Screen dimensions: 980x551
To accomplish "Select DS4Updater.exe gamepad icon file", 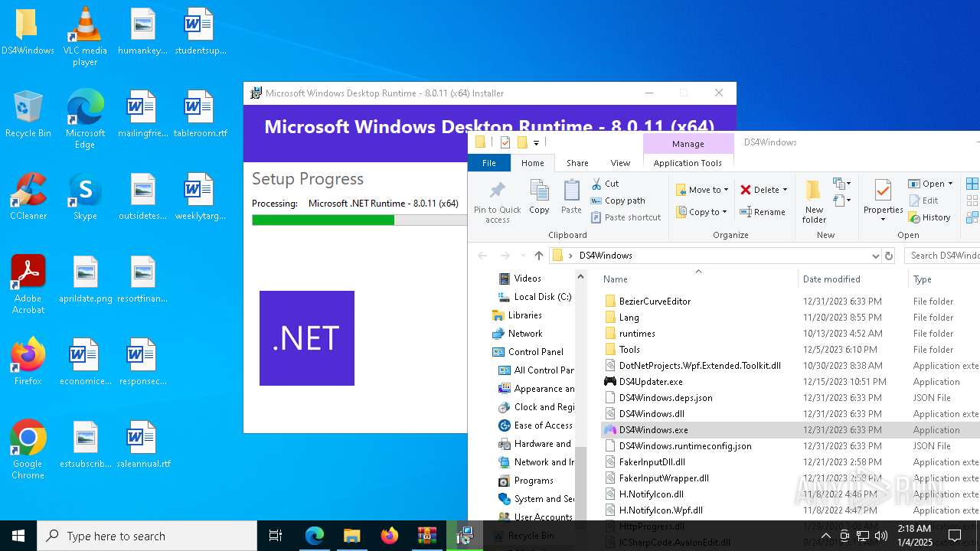I will (x=610, y=381).
